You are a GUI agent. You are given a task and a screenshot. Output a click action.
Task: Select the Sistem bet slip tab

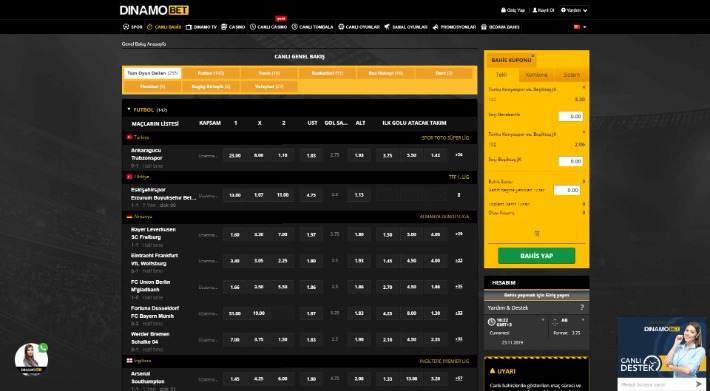coord(571,75)
